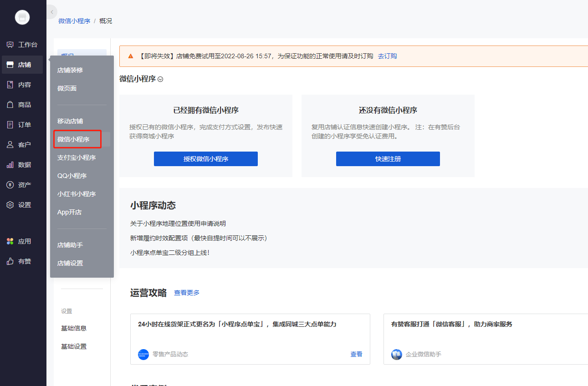Select 店铺装修 from the flyout menu
The image size is (588, 386).
[70, 70]
